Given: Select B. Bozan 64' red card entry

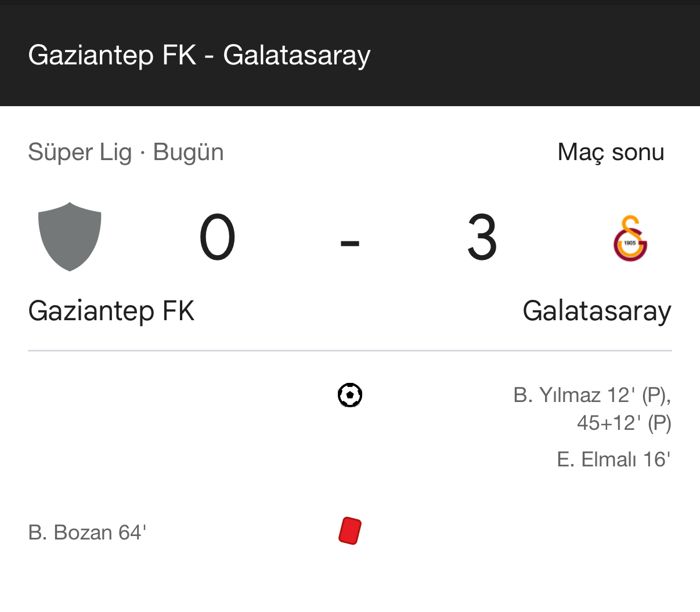Looking at the screenshot, I should [x=87, y=533].
